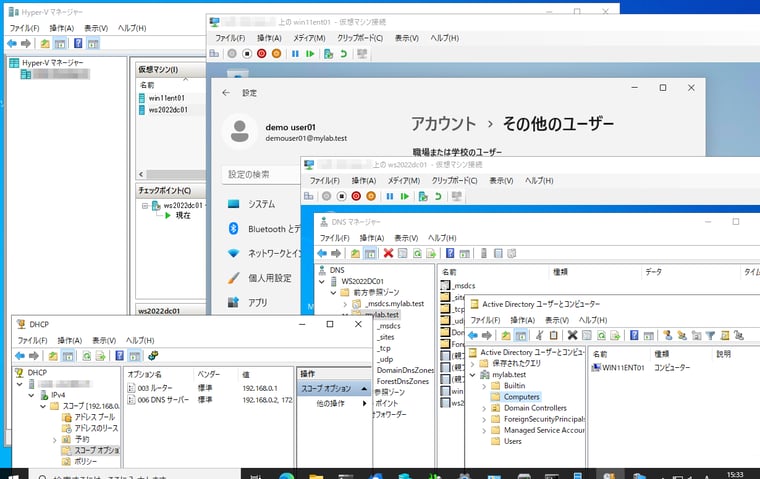Collapse WS2022DC01 node in DNS tree
Screen dimensions: 760x479
click(x=322, y=281)
